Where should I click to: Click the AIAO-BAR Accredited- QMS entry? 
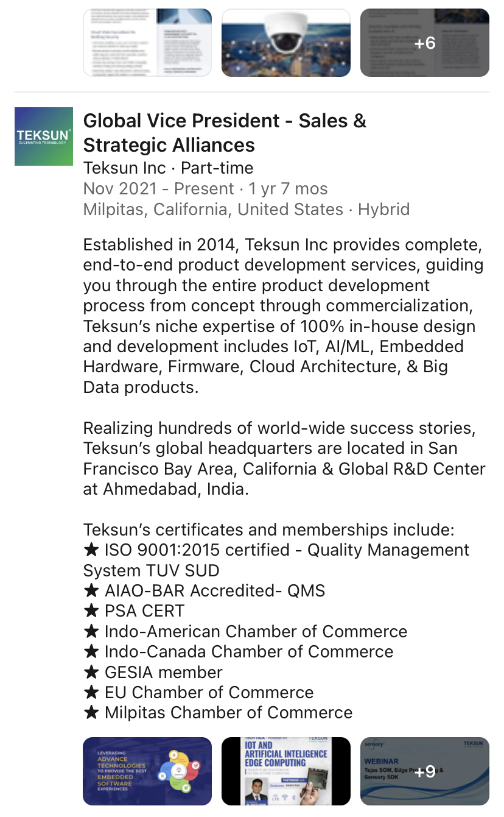215,591
